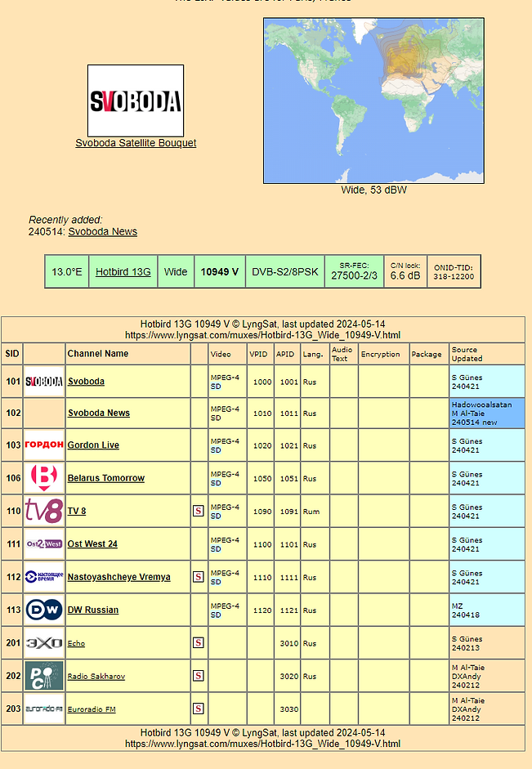Click the lyngsat URL in table footer
Viewport: 532px width, 769px height.
[x=263, y=744]
